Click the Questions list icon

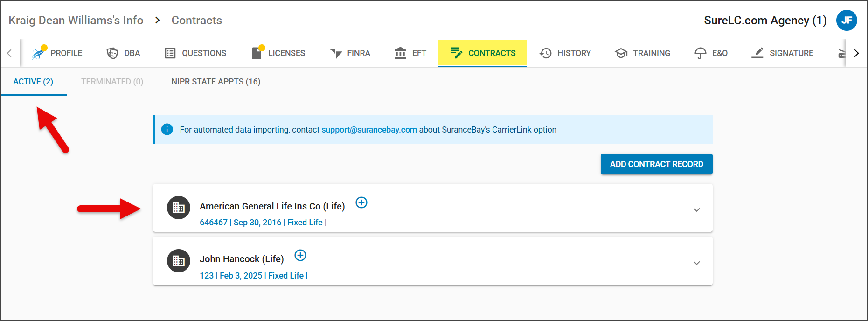170,53
